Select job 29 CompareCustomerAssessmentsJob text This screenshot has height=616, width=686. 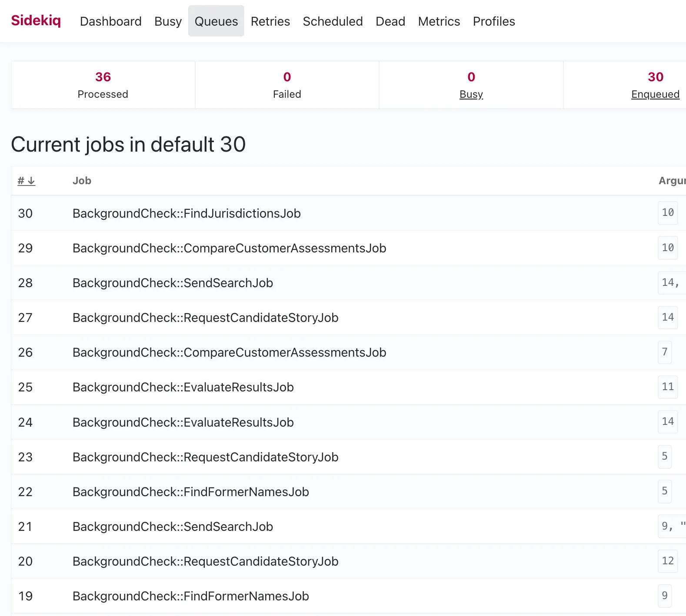230,248
